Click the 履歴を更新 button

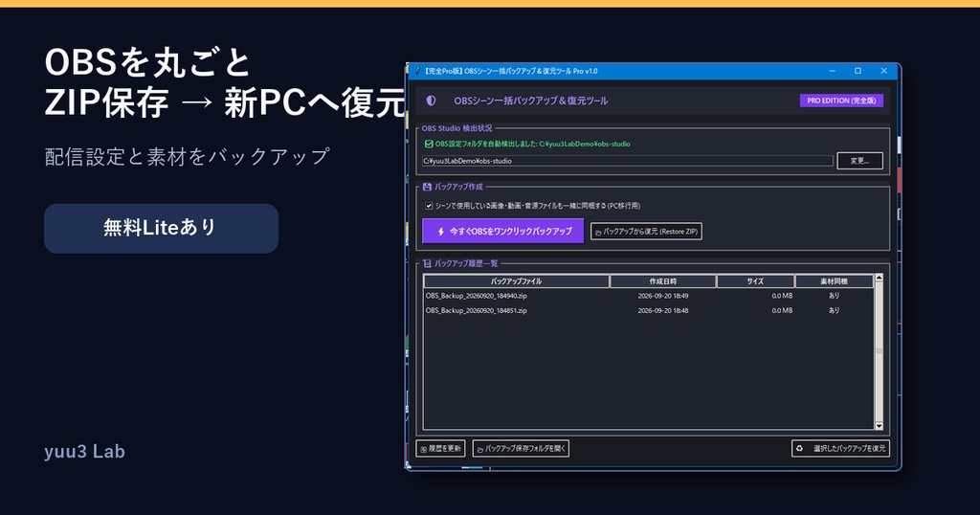tap(440, 448)
